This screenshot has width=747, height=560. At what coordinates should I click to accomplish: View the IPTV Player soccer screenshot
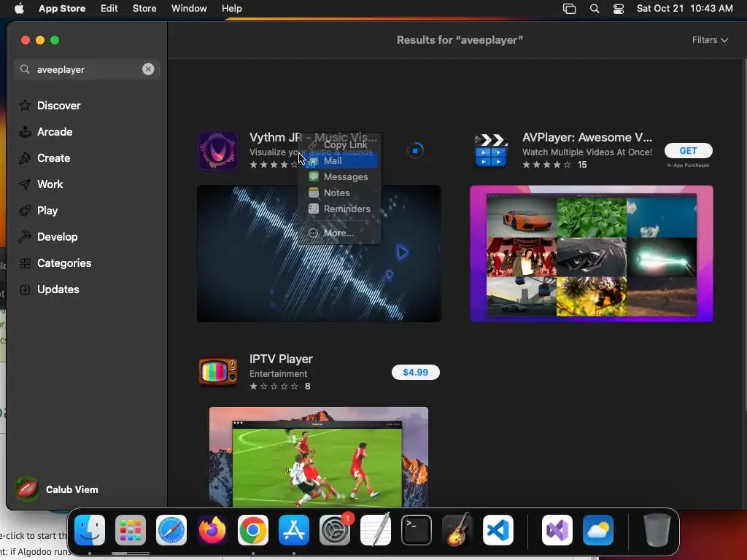(x=319, y=456)
